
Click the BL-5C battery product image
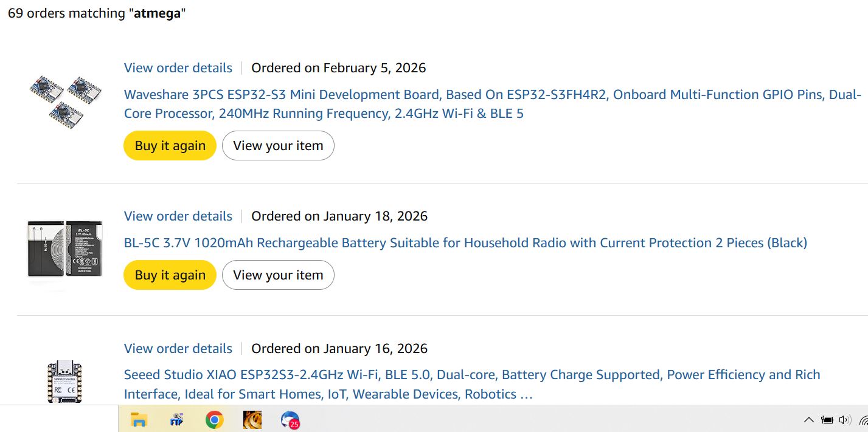(65, 249)
